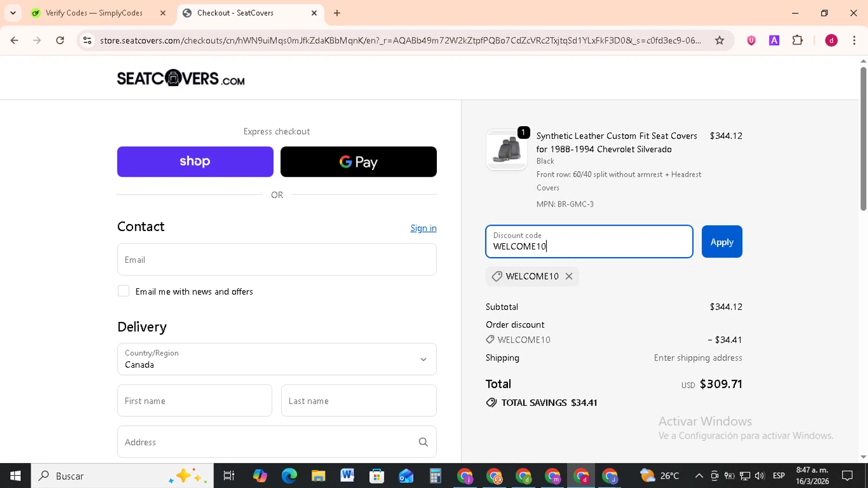Click the tag icon in WELCOME10 chip
This screenshot has width=868, height=488.
496,276
